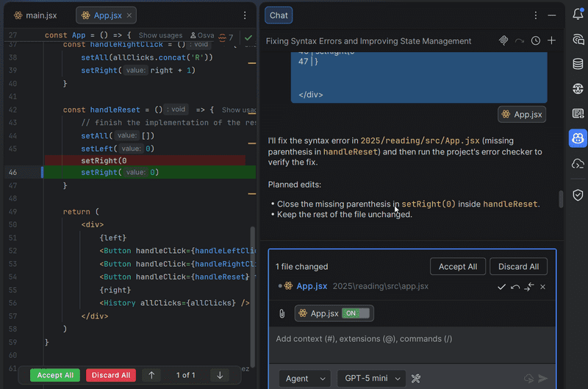
Task: Toggle the App.jsx context ON switch
Action: (x=356, y=313)
